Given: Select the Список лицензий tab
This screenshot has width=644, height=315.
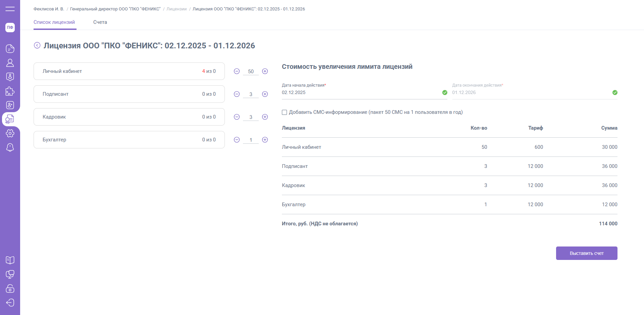Looking at the screenshot, I should tap(54, 22).
